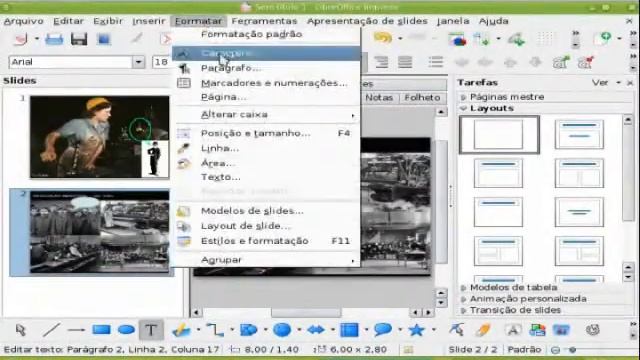Select slide 2 thumbnail
Viewport: 640px width, 360px height.
click(x=99, y=232)
